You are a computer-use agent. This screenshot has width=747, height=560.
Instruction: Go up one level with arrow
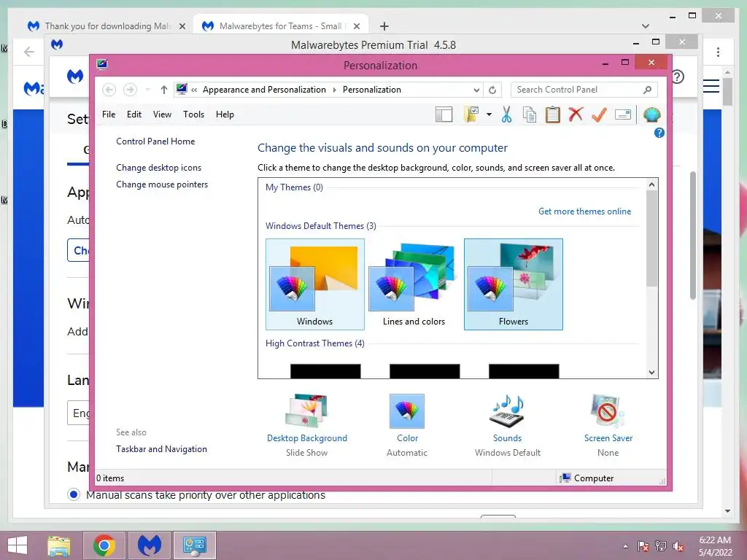coord(164,90)
